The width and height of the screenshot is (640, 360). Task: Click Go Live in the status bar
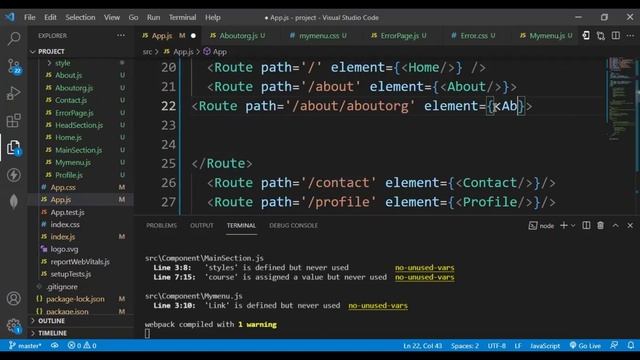pyautogui.click(x=585, y=345)
